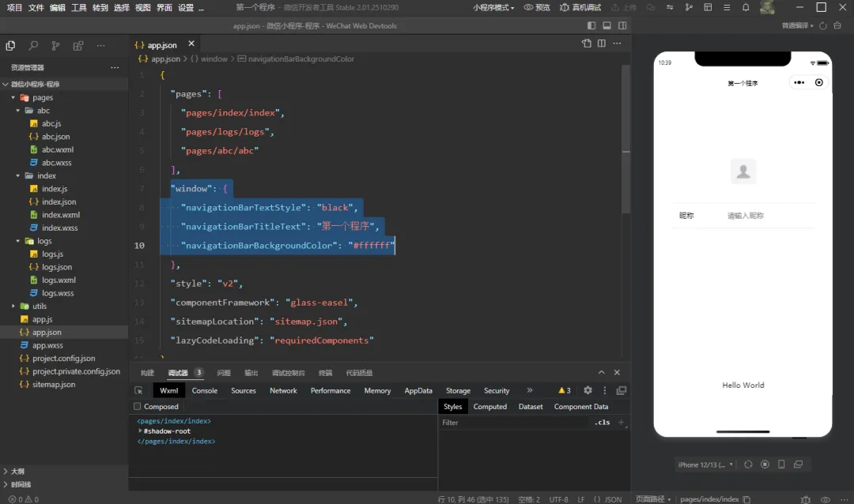Open the Explorer files icon in sidebar
The height and width of the screenshot is (504, 854).
coord(10,46)
